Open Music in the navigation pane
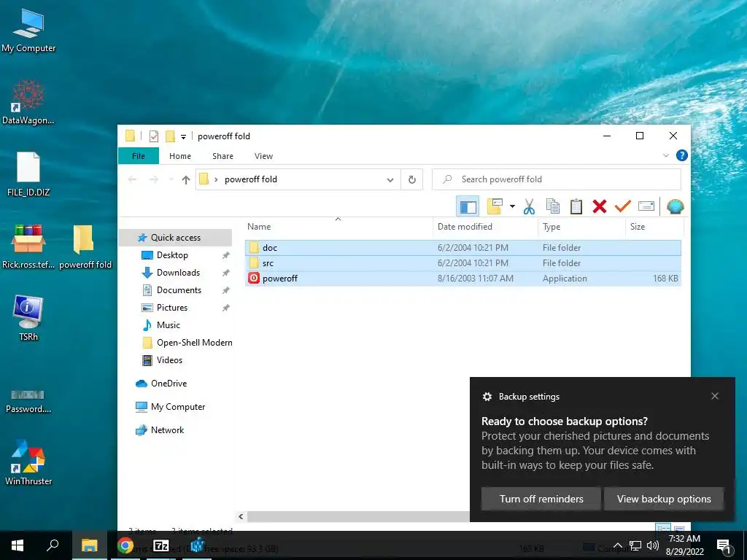Screen dimensions: 747x560 point(169,325)
